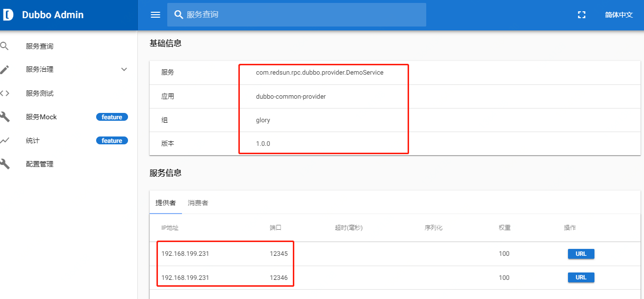The height and width of the screenshot is (299, 644).
Task: Open the 简体中文 language selector
Action: click(620, 15)
